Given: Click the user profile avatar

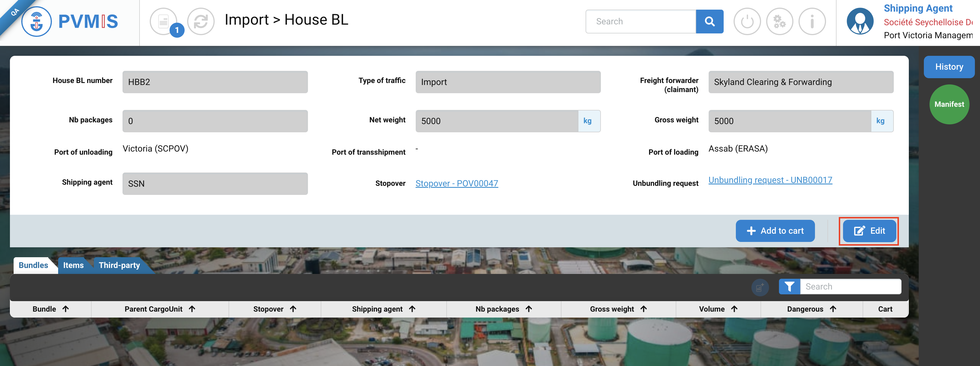Looking at the screenshot, I should point(859,21).
